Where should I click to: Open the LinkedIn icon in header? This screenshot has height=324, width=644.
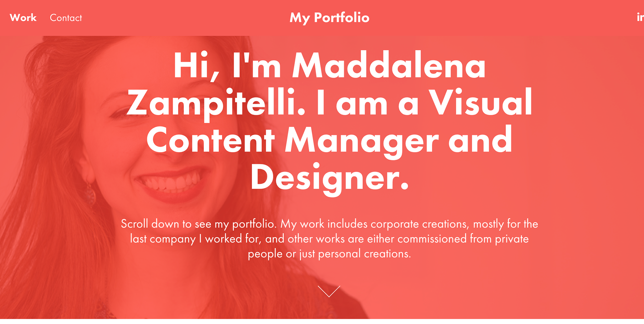[x=640, y=17]
